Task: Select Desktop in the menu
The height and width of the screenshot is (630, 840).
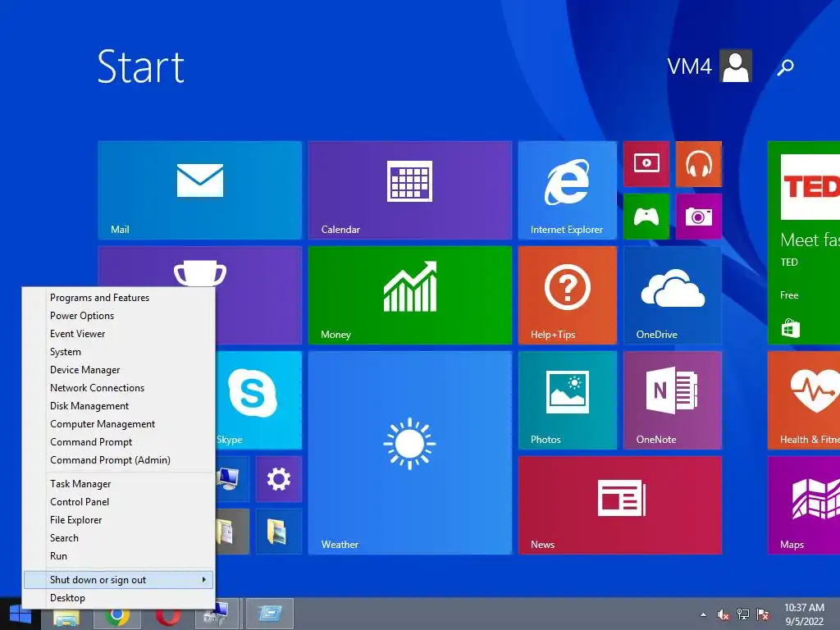Action: (x=118, y=598)
